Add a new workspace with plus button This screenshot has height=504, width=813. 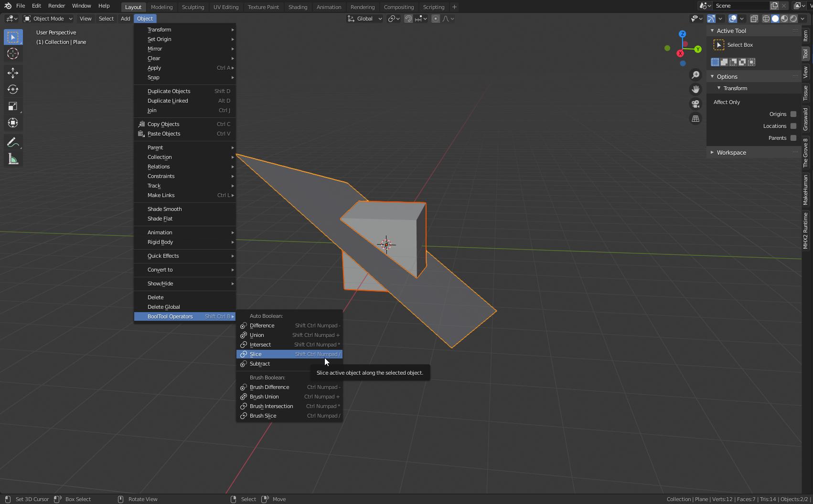point(454,7)
